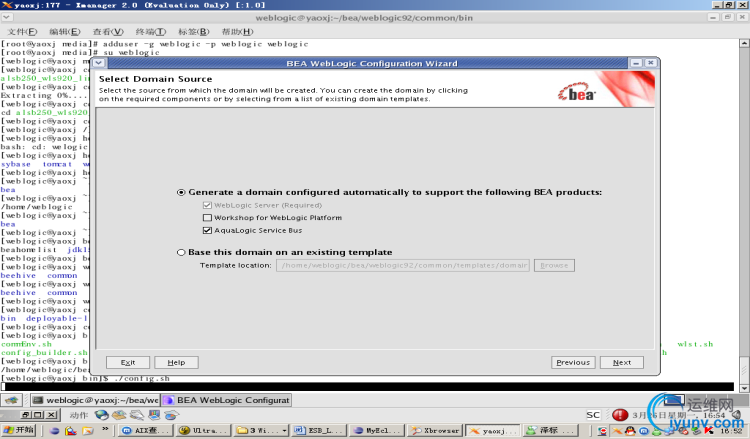Click the first system tray icon
This screenshot has width=750, height=439.
point(603,431)
